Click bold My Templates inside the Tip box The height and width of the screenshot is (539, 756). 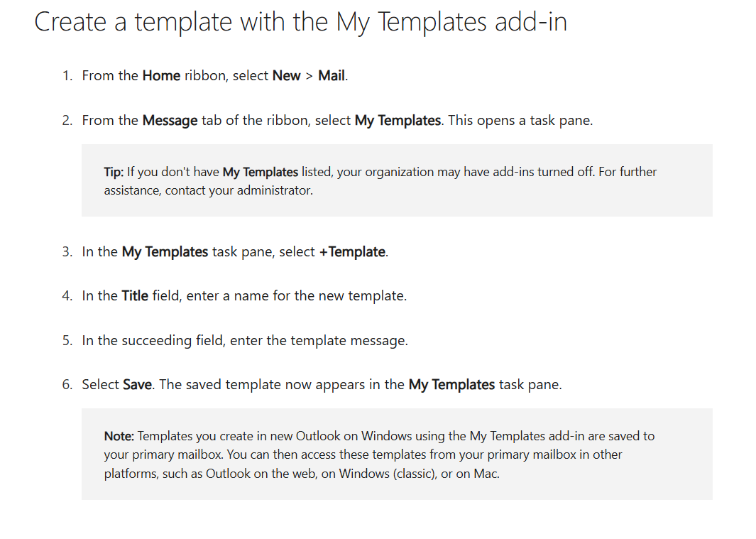[x=261, y=173]
